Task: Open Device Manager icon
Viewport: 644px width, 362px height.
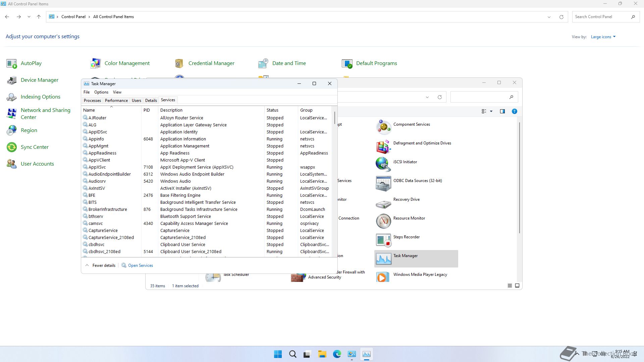Action: point(12,80)
